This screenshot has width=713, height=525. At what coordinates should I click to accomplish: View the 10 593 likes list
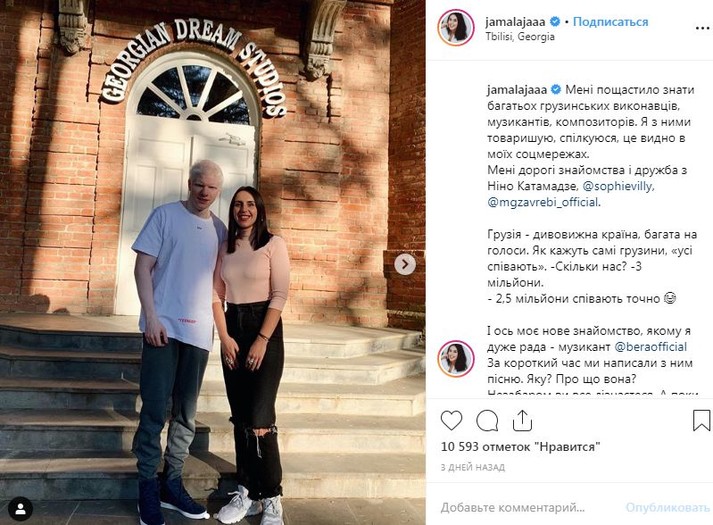[521, 447]
